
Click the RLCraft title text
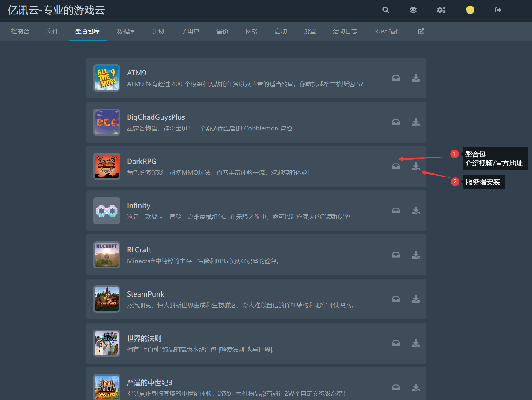[x=139, y=250]
